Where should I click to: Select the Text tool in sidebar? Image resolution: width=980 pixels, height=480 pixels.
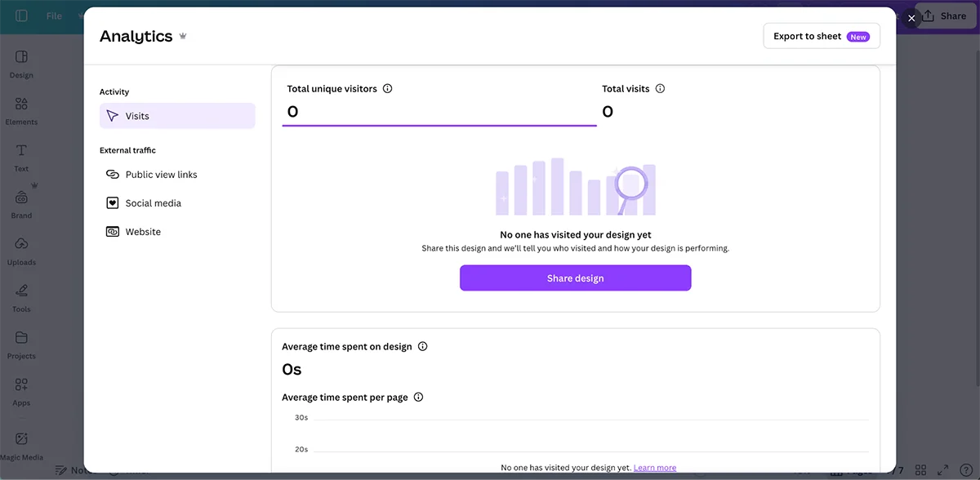(21, 158)
